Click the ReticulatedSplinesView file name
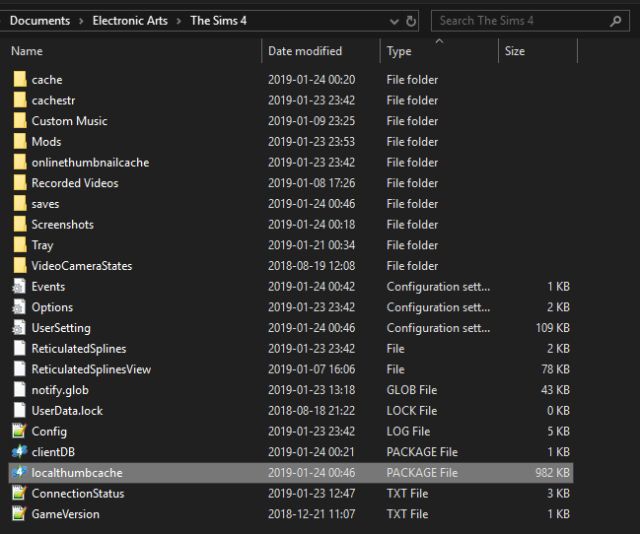 pos(91,369)
